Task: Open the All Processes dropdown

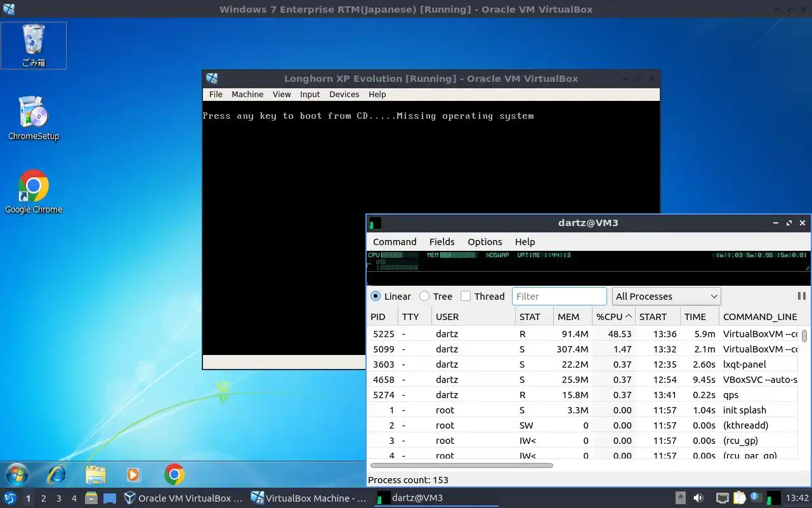Action: click(x=666, y=296)
